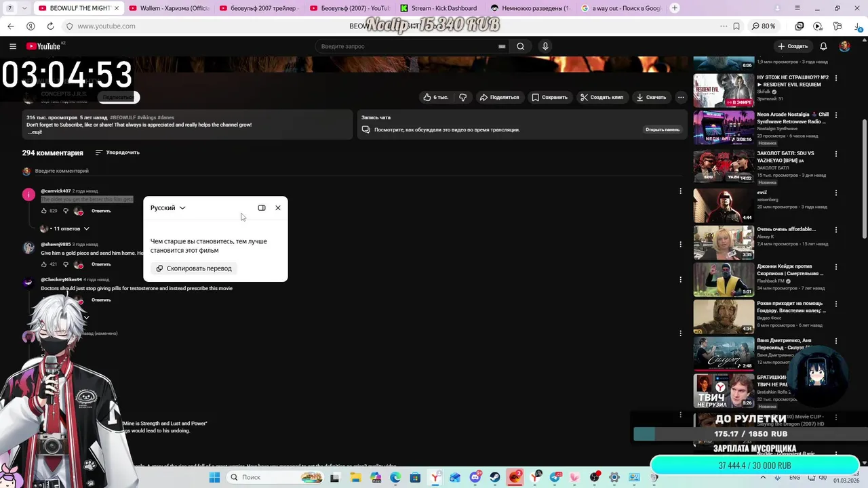Open the new browser tab plus button
The width and height of the screenshot is (868, 488).
(x=675, y=8)
